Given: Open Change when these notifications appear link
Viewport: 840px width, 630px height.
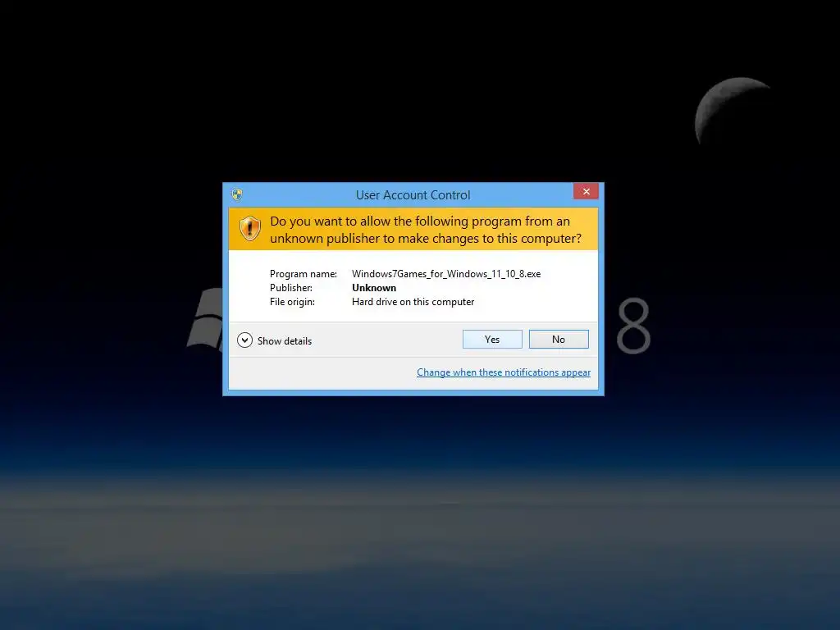Looking at the screenshot, I should [504, 372].
